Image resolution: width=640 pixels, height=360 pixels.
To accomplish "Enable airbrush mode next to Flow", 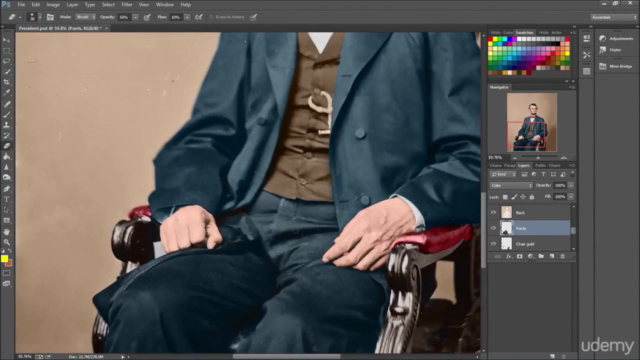I will coord(199,17).
